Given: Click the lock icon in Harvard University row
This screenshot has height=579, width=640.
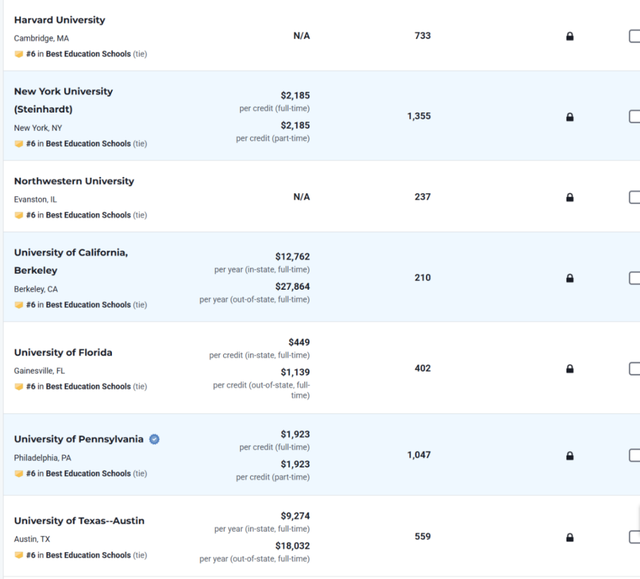Looking at the screenshot, I should click(x=570, y=36).
